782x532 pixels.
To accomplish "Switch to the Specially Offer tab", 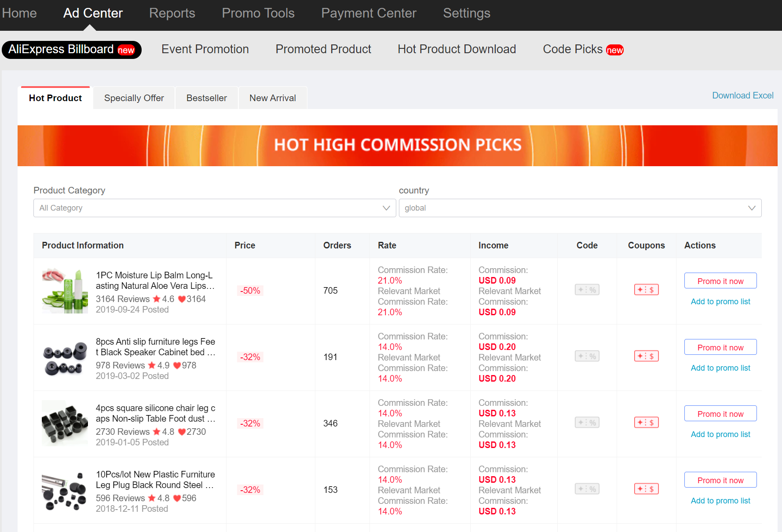I will pyautogui.click(x=134, y=98).
